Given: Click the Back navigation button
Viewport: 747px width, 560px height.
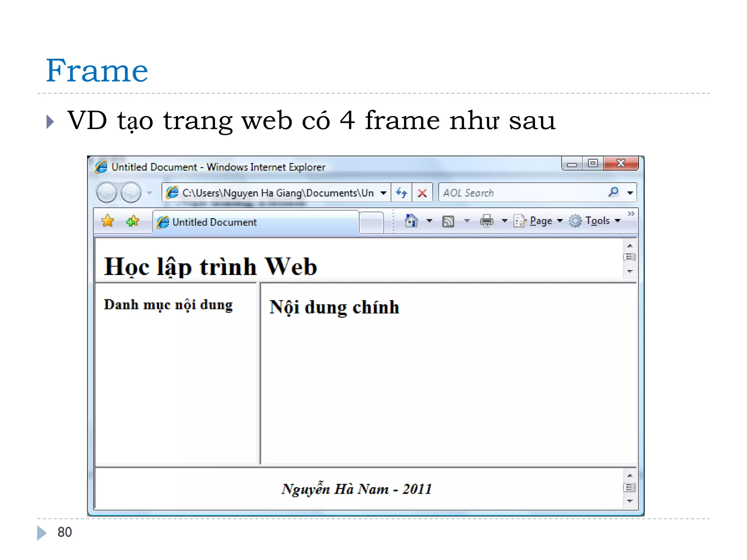Looking at the screenshot, I should pos(107,192).
